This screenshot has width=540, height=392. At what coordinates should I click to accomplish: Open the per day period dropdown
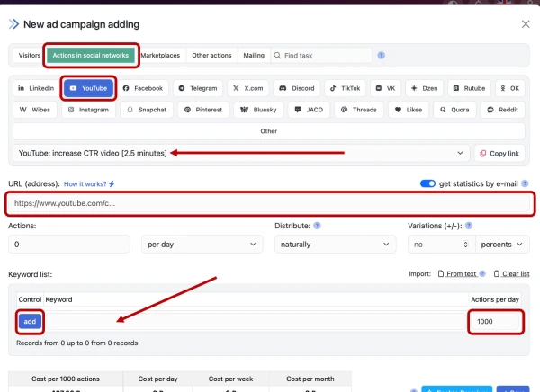click(202, 245)
